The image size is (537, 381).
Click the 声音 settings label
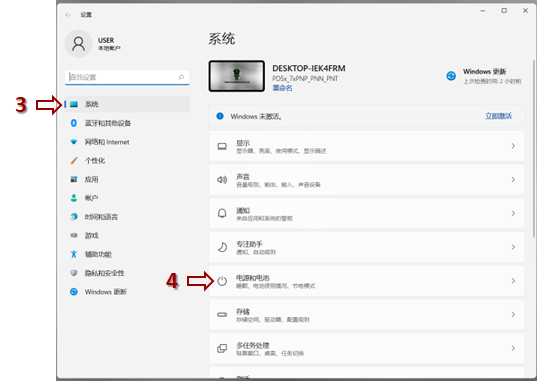click(243, 176)
